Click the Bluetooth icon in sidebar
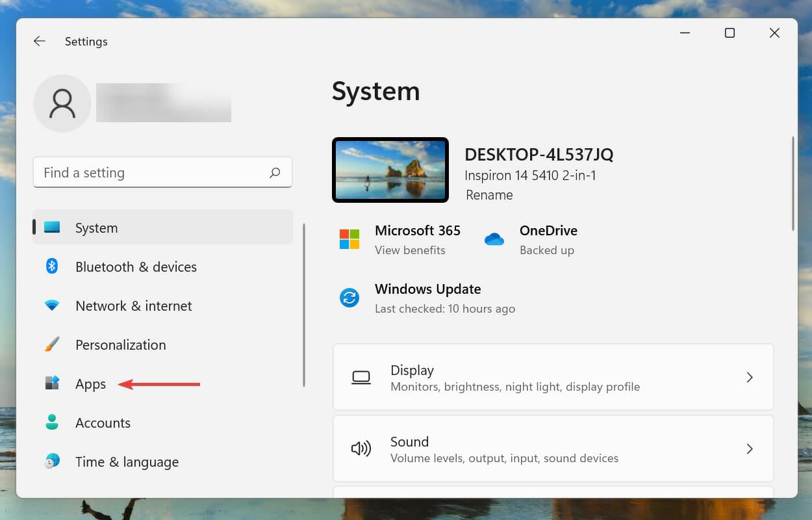 pos(52,266)
